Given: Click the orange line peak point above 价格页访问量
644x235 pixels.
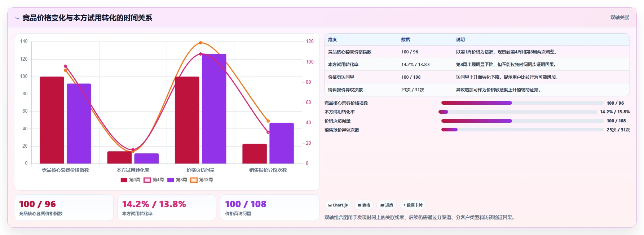Looking at the screenshot, I should click(200, 43).
